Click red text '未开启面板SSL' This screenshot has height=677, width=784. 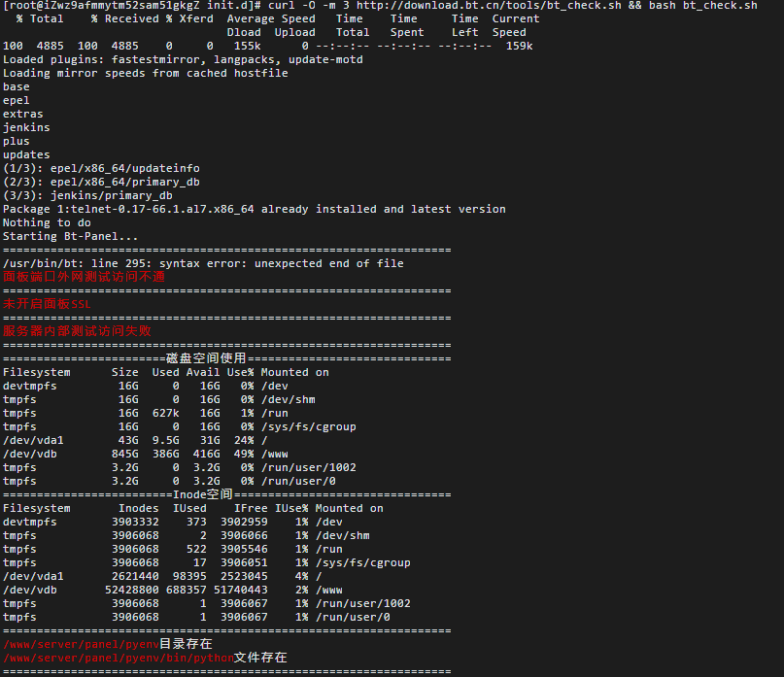click(47, 304)
